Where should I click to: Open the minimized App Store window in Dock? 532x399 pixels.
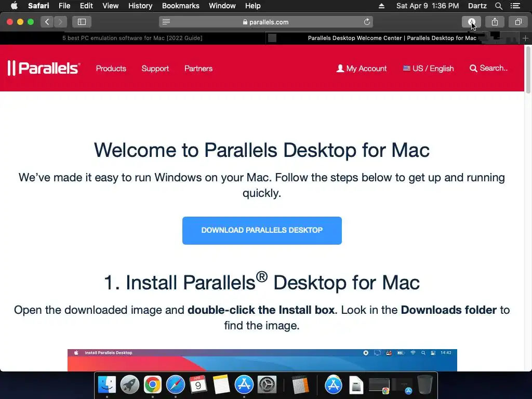(x=403, y=385)
